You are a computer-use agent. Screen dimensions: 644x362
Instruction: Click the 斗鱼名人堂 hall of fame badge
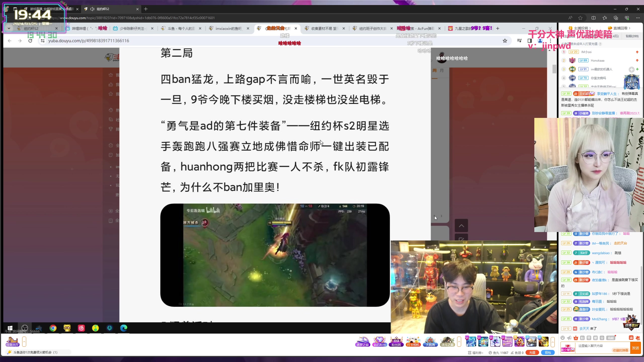point(632,82)
